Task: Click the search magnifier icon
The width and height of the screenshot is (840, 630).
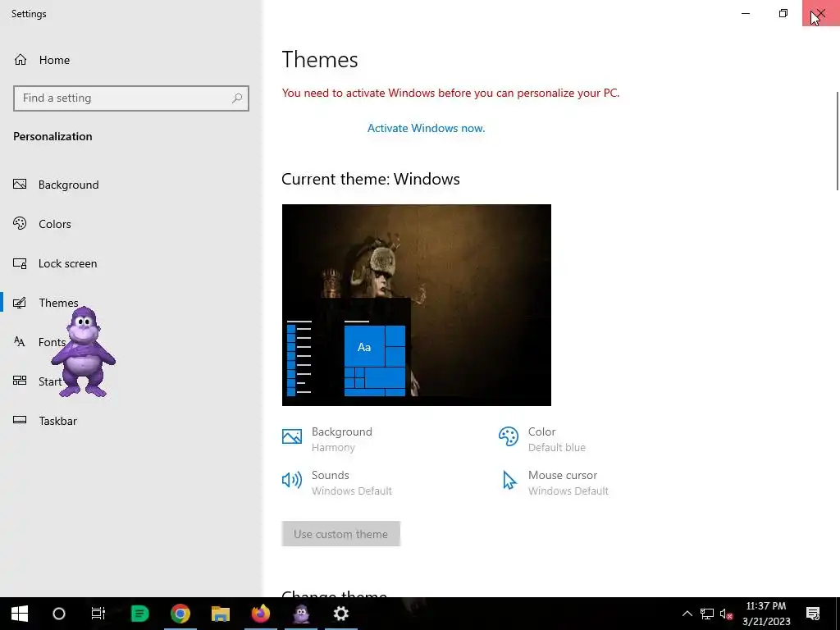Action: pyautogui.click(x=237, y=98)
